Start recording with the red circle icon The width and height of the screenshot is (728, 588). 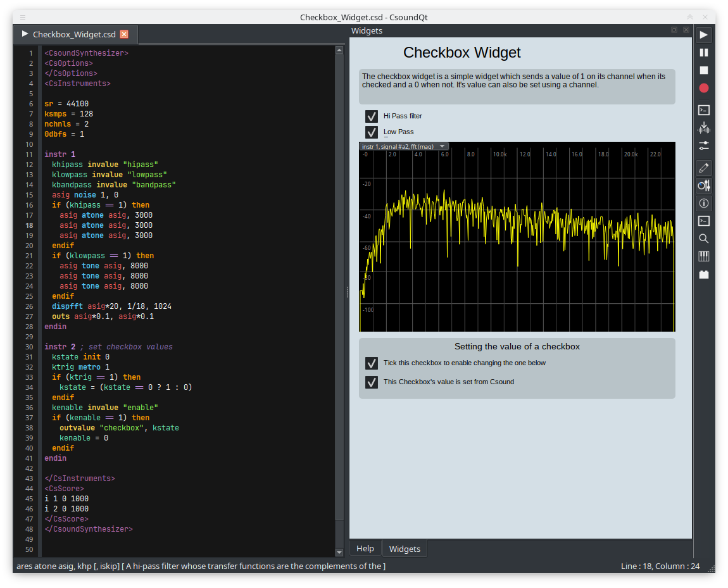[703, 88]
